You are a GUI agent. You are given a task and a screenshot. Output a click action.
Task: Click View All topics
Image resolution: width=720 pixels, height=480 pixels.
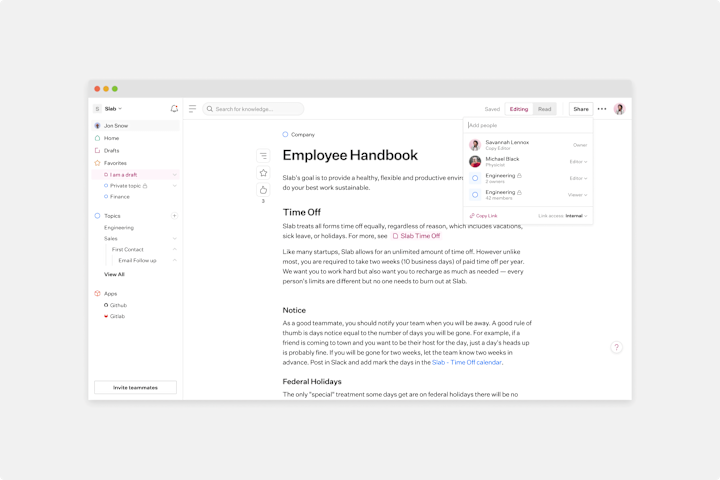(x=114, y=274)
